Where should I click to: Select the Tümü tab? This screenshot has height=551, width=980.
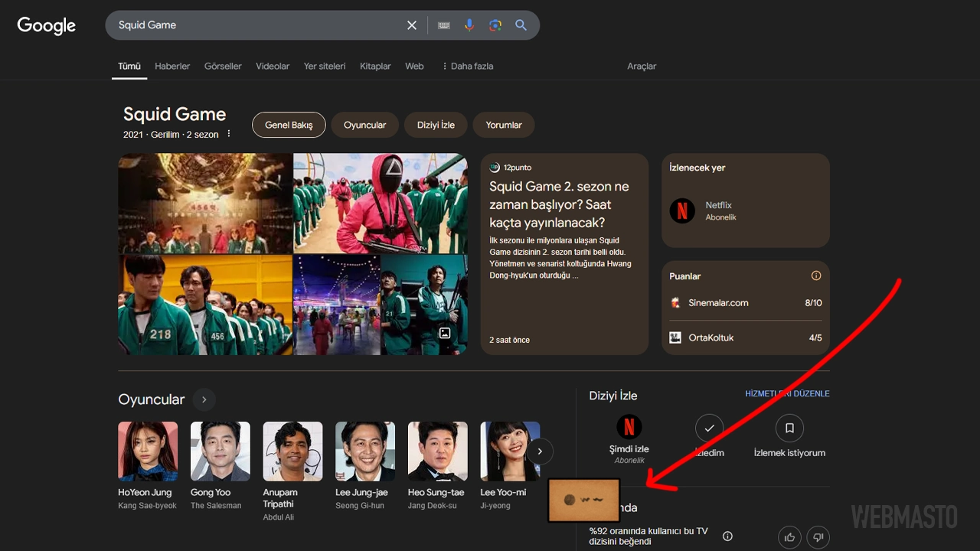(x=129, y=66)
